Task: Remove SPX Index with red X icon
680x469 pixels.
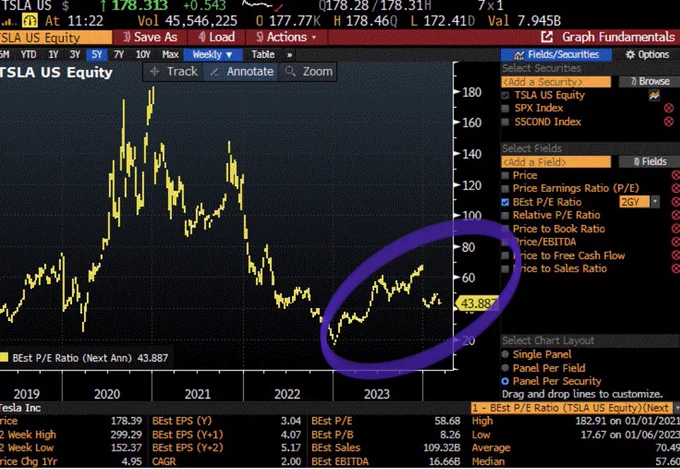Action: tap(669, 108)
